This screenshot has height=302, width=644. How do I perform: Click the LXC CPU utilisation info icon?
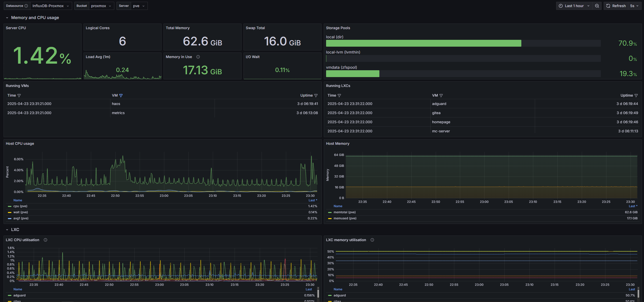[45, 240]
